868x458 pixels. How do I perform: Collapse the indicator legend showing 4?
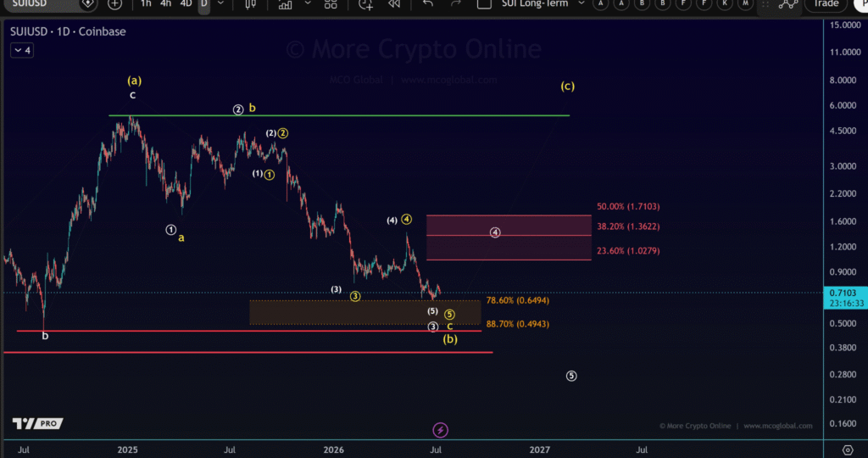[21, 50]
